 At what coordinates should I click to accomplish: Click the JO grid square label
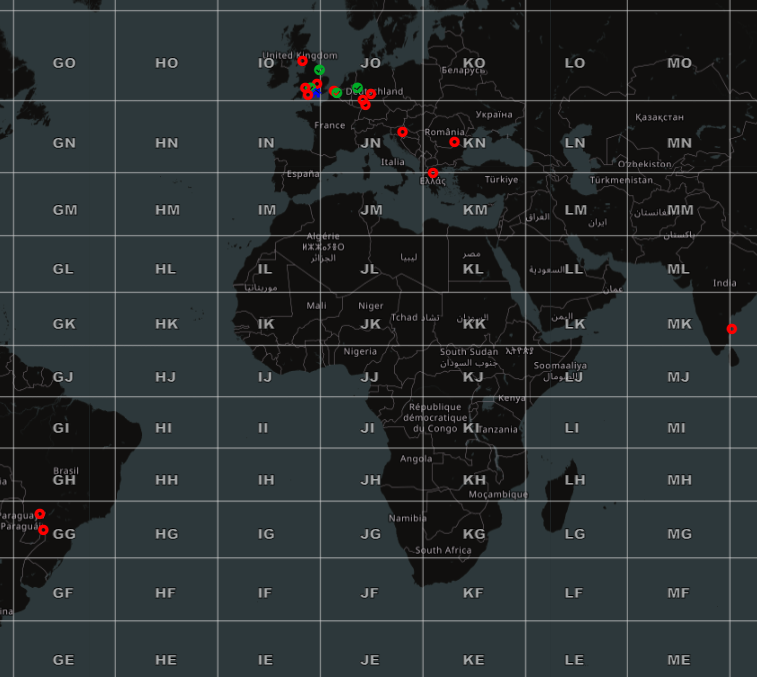pos(371,63)
